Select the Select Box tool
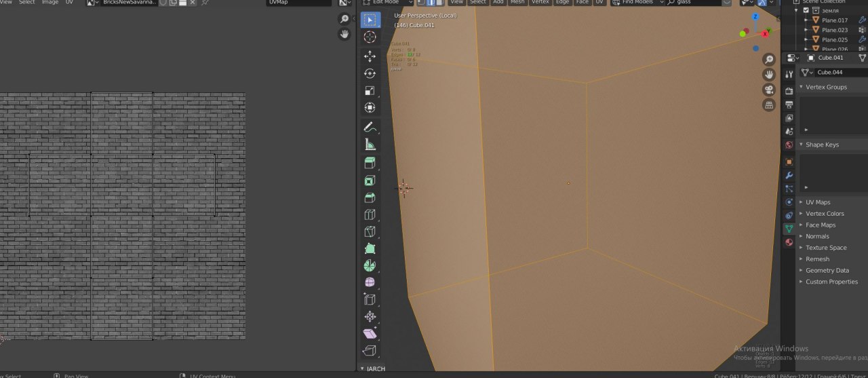The height and width of the screenshot is (378, 868). pos(370,20)
